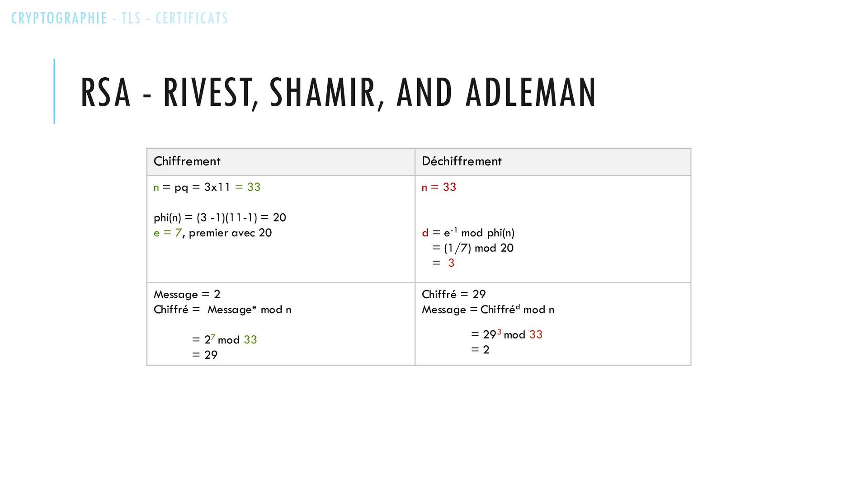Click the Cryptographie - TLS - Certificats header
868x488 pixels.
coord(120,18)
